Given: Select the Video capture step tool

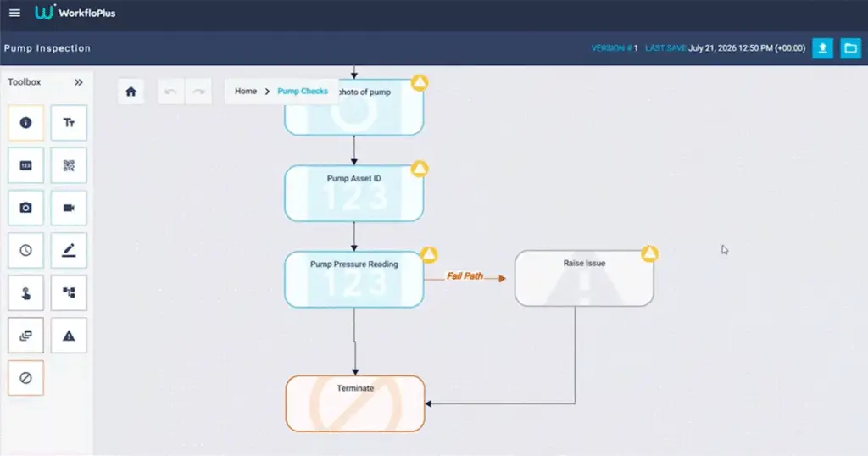Looking at the screenshot, I should coord(69,208).
